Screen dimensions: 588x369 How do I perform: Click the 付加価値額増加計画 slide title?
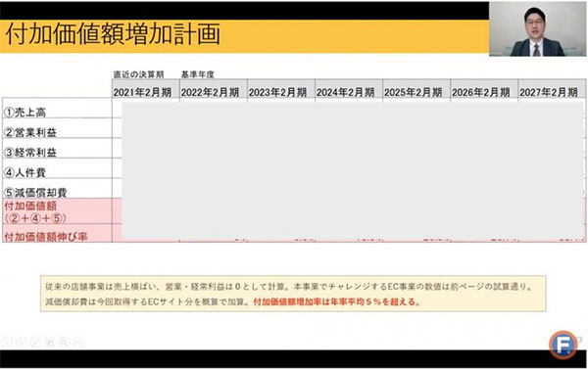click(113, 35)
